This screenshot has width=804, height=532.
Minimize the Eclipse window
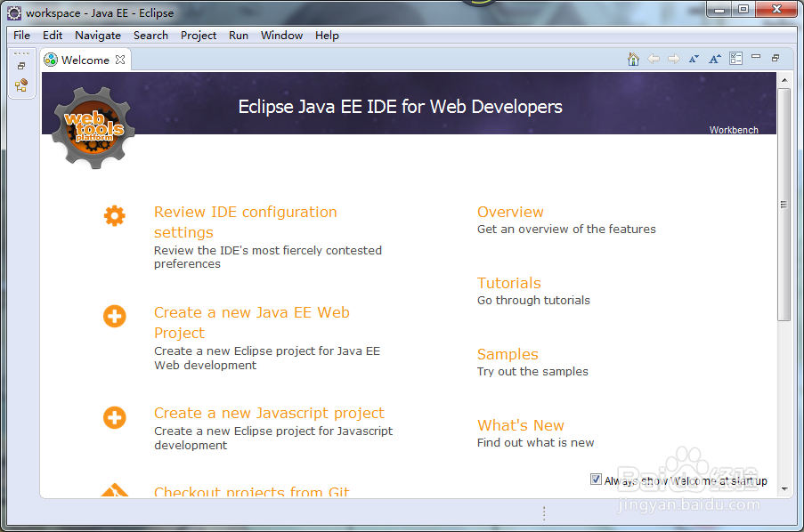(719, 9)
